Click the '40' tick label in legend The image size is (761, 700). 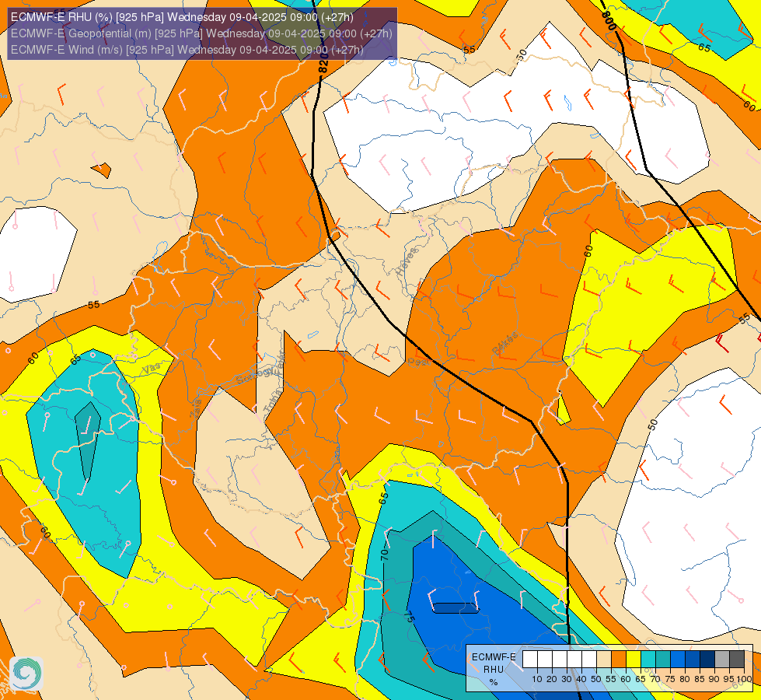[x=581, y=679]
